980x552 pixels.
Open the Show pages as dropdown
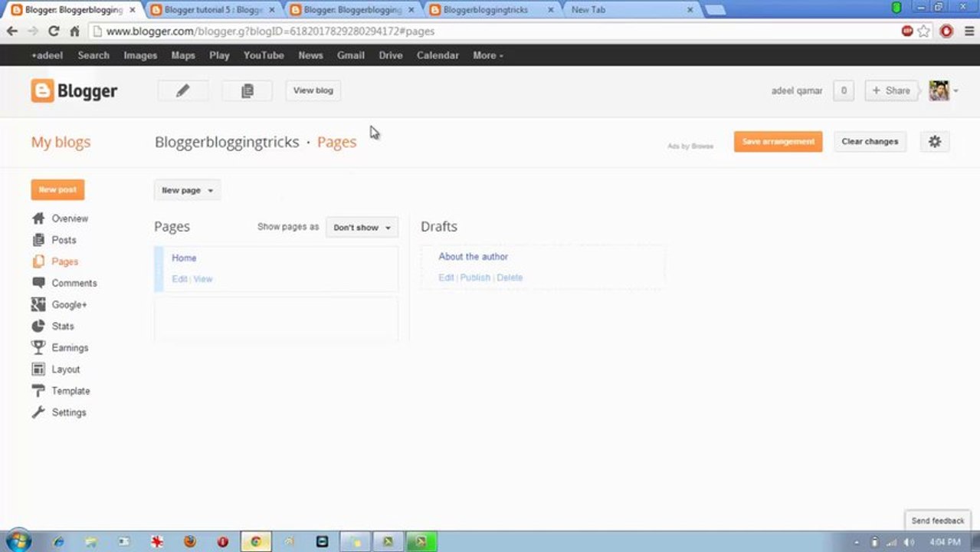(362, 228)
